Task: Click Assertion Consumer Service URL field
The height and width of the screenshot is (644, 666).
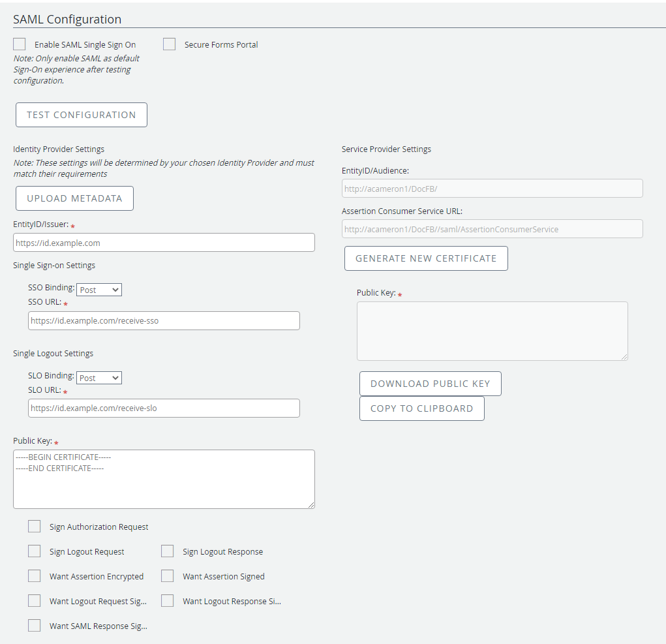Action: click(492, 229)
